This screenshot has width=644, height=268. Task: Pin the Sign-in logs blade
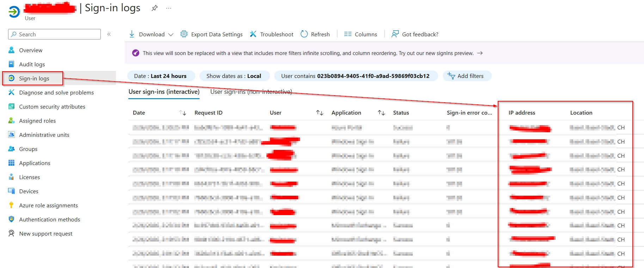coord(154,8)
